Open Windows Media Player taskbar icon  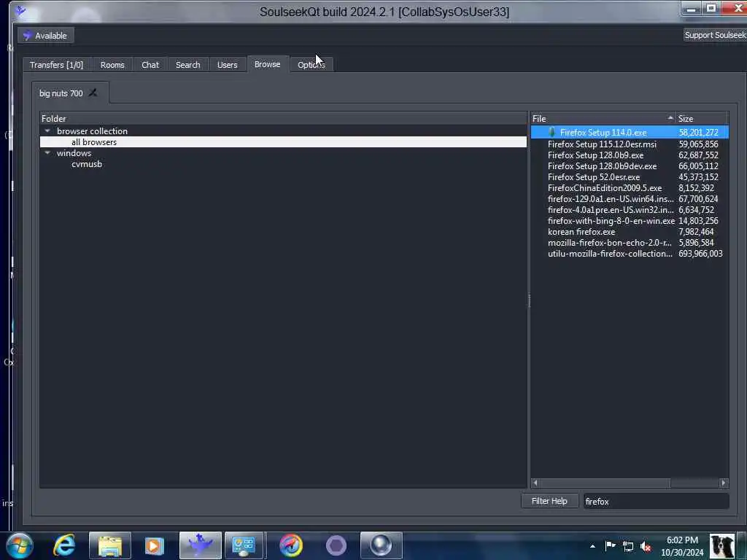click(x=154, y=545)
